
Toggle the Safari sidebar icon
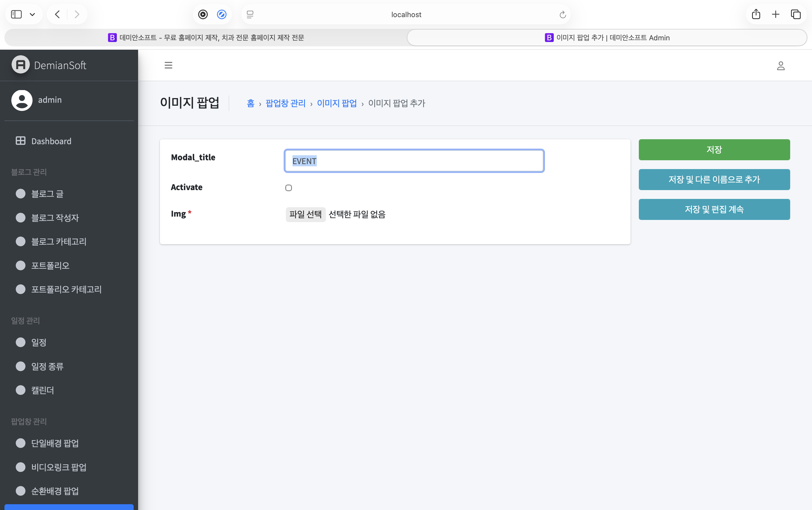[x=17, y=14]
